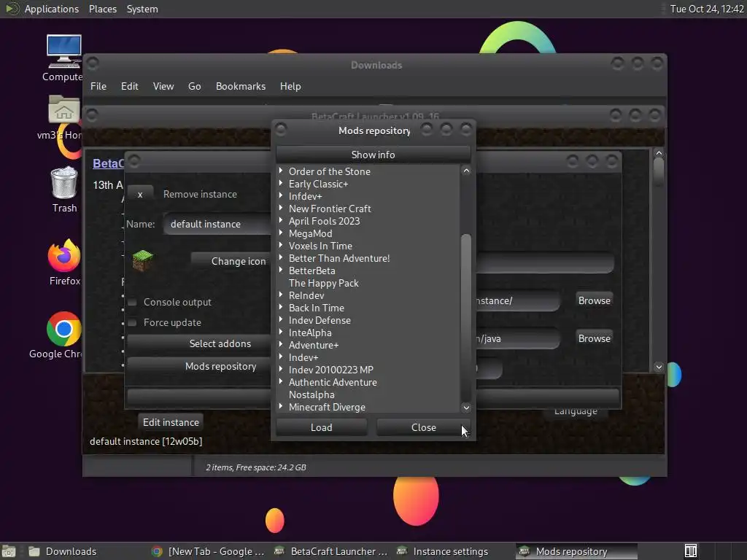Select InteAlpha in mods list
The width and height of the screenshot is (747, 560).
(310, 332)
